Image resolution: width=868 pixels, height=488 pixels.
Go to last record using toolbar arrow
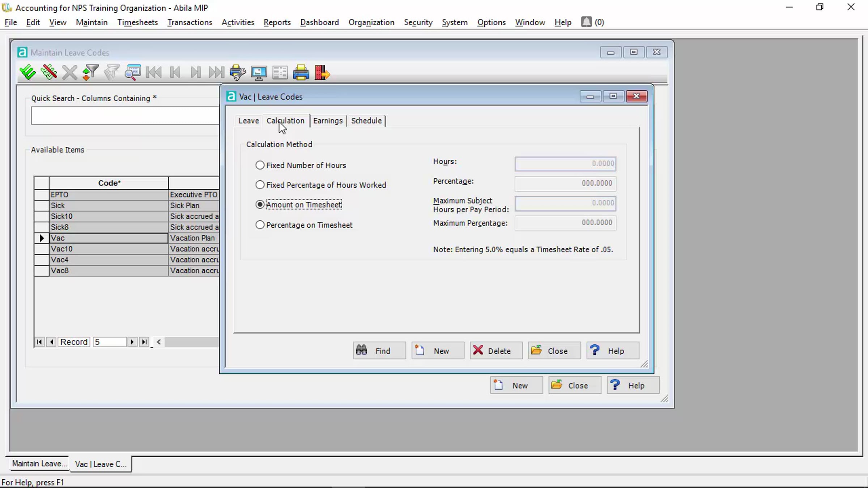coord(216,73)
